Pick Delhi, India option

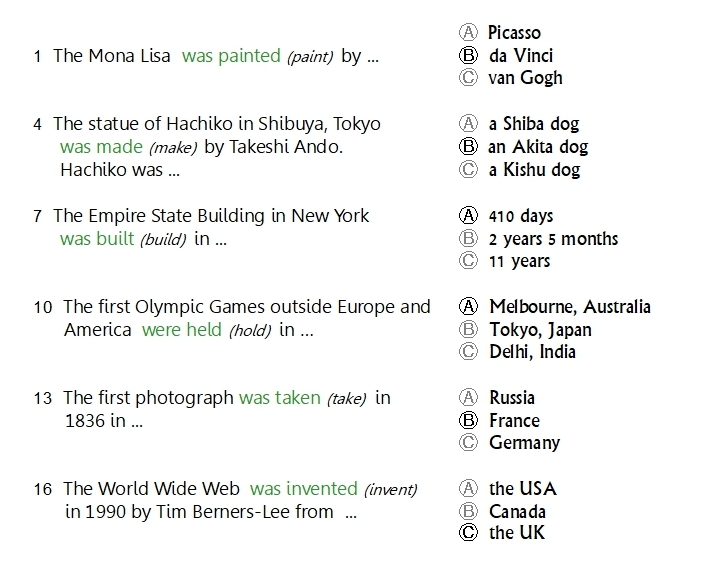[467, 352]
